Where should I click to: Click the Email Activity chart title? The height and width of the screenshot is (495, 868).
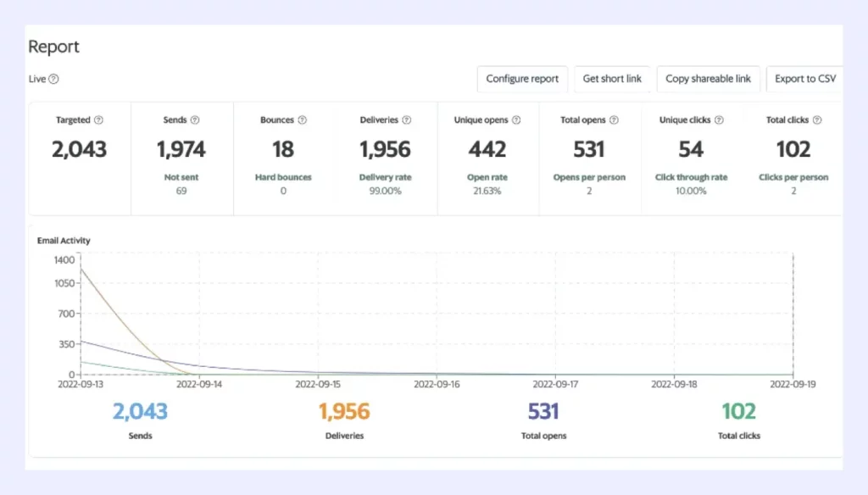click(x=64, y=241)
